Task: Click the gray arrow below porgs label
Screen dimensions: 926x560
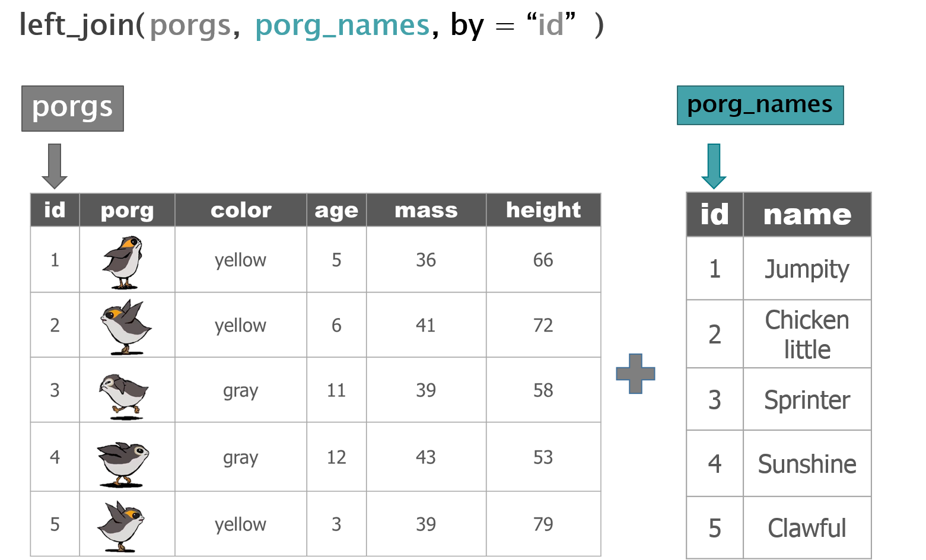Action: point(55,166)
